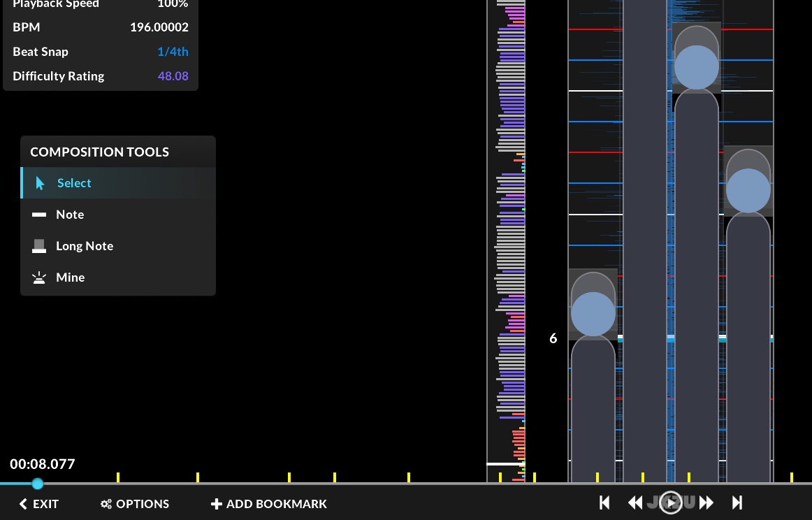
Task: Select the arrow cursor Select tool icon
Action: click(x=40, y=183)
